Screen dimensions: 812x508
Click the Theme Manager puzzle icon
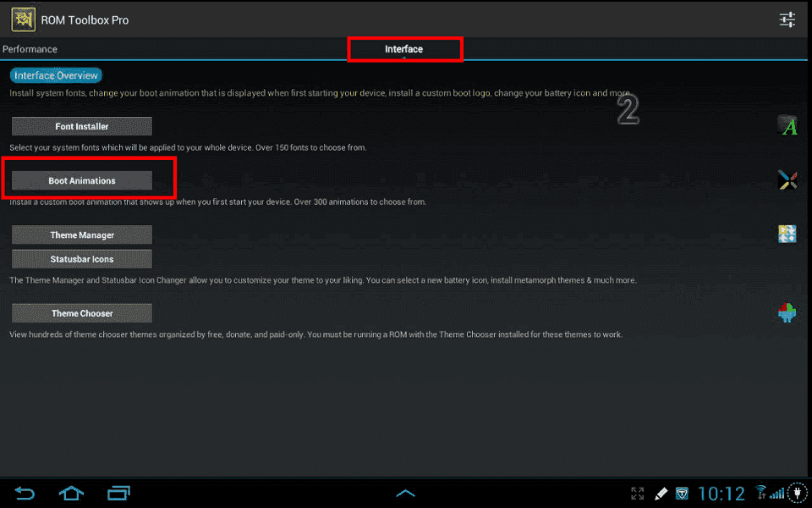(787, 234)
